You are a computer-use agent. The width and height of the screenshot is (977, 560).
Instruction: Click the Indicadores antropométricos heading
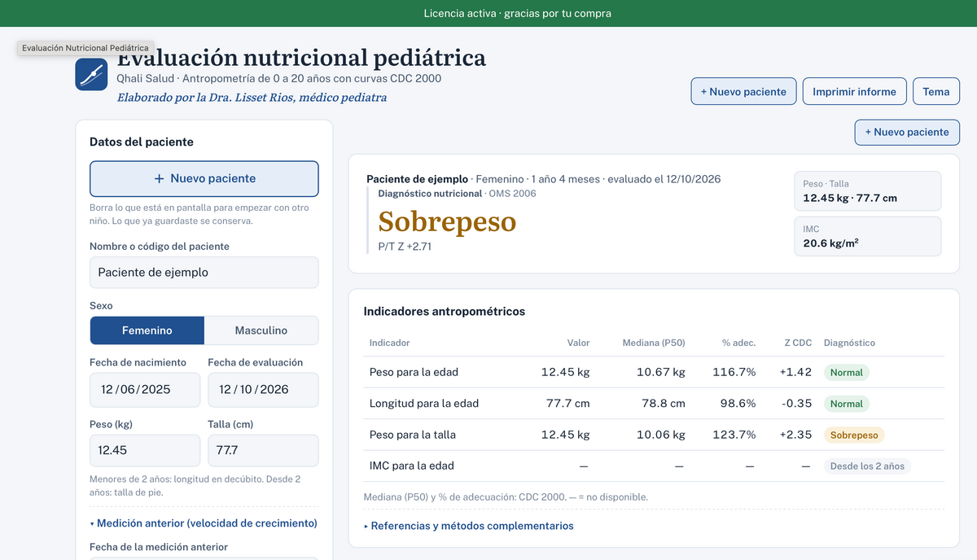tap(445, 311)
